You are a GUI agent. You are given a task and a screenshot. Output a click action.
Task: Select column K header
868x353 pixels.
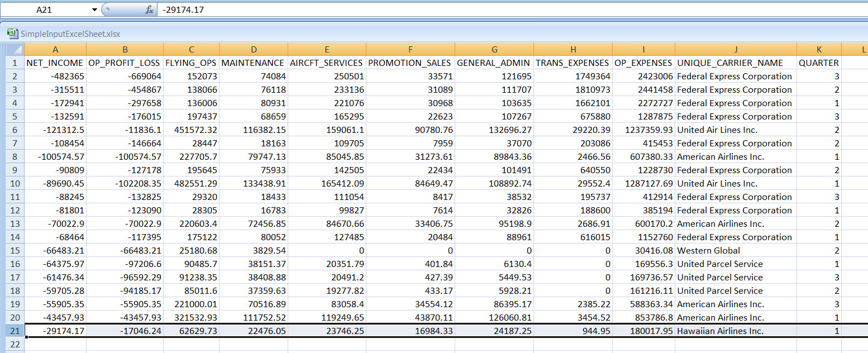coord(819,50)
